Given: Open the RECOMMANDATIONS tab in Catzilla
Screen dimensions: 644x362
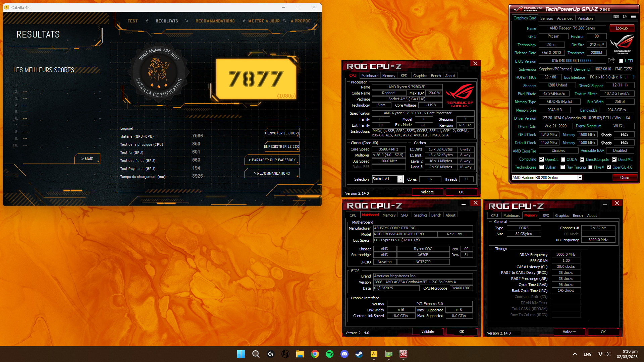Looking at the screenshot, I should tap(215, 21).
